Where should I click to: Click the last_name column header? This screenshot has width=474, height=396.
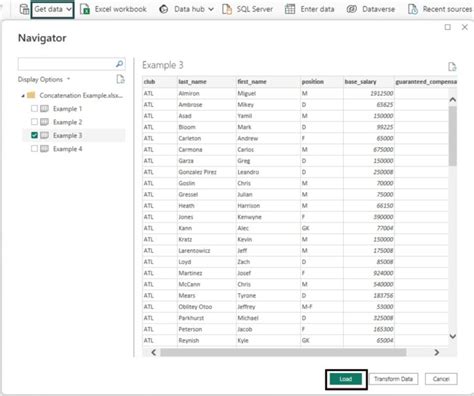(x=206, y=82)
